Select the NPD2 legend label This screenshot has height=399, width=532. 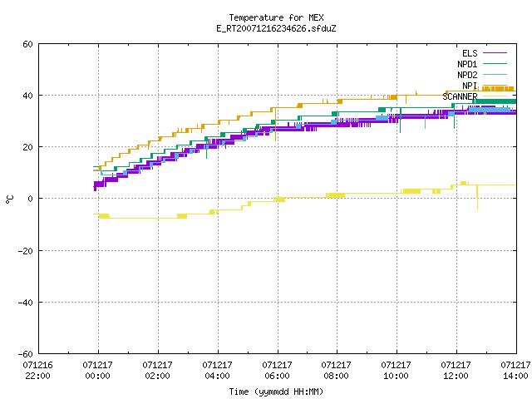(x=467, y=75)
